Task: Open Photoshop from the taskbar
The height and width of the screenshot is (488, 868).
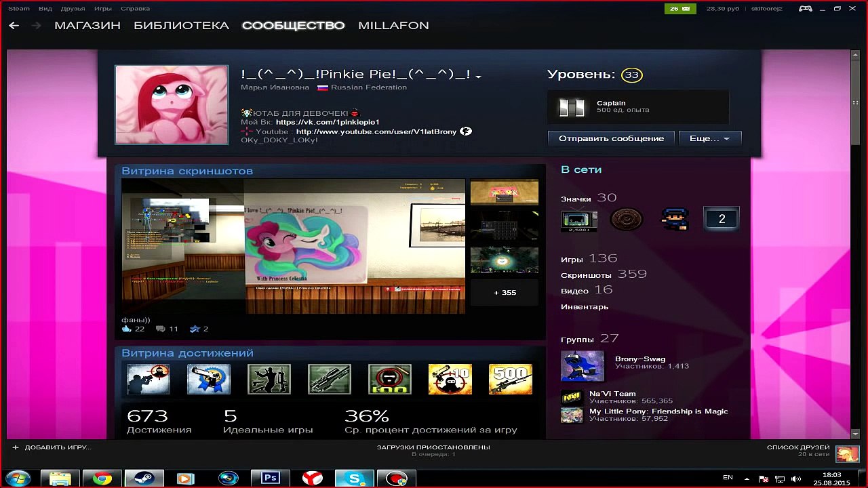Action: [x=270, y=478]
